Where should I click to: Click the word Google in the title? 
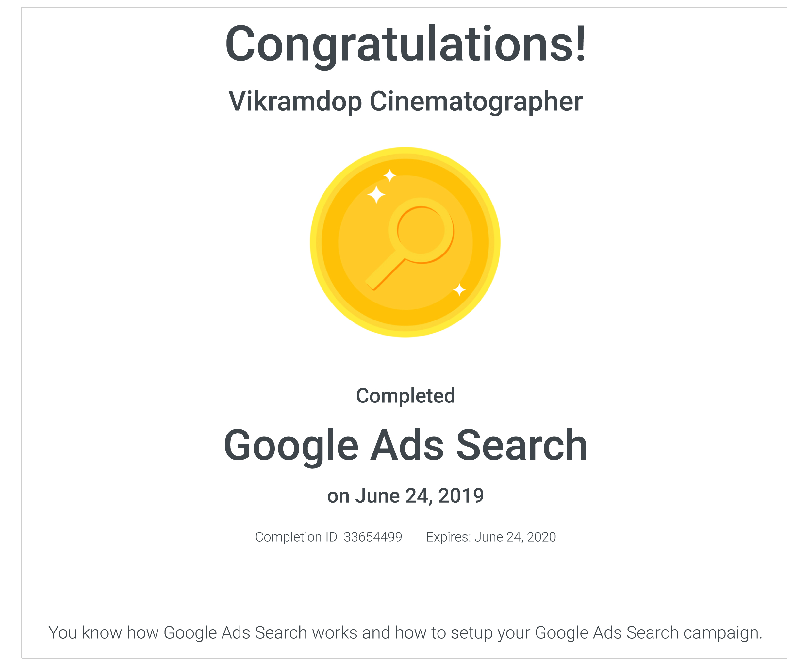click(291, 447)
